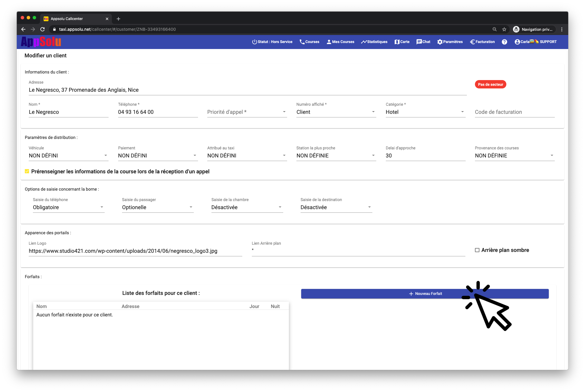Open Carte map view
Image resolution: width=585 pixels, height=392 pixels.
pyautogui.click(x=402, y=42)
